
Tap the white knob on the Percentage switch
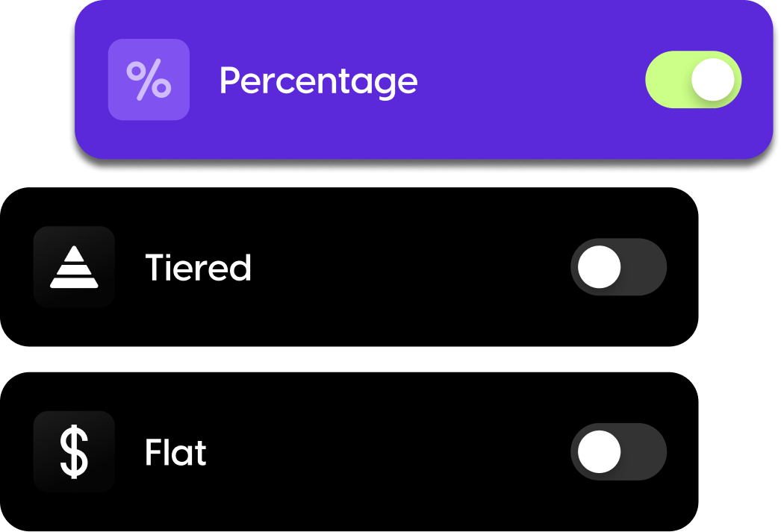coord(713,80)
